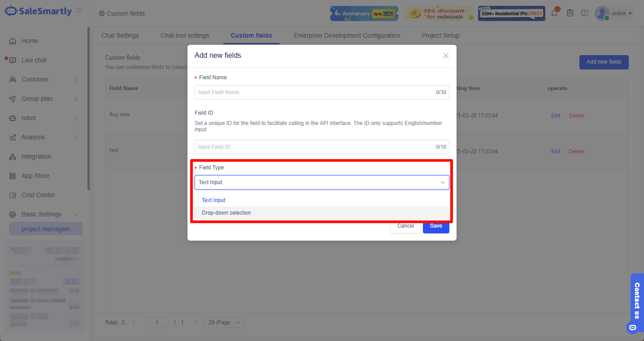Click the Cancel button in dialog
644x341 pixels.
click(x=405, y=226)
